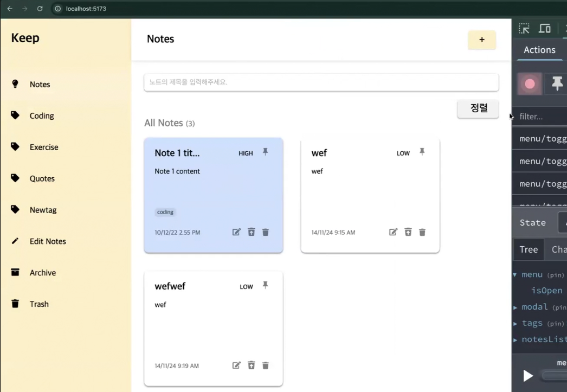The image size is (567, 392).
Task: Click the tag icon next to Exercise
Action: click(x=15, y=146)
